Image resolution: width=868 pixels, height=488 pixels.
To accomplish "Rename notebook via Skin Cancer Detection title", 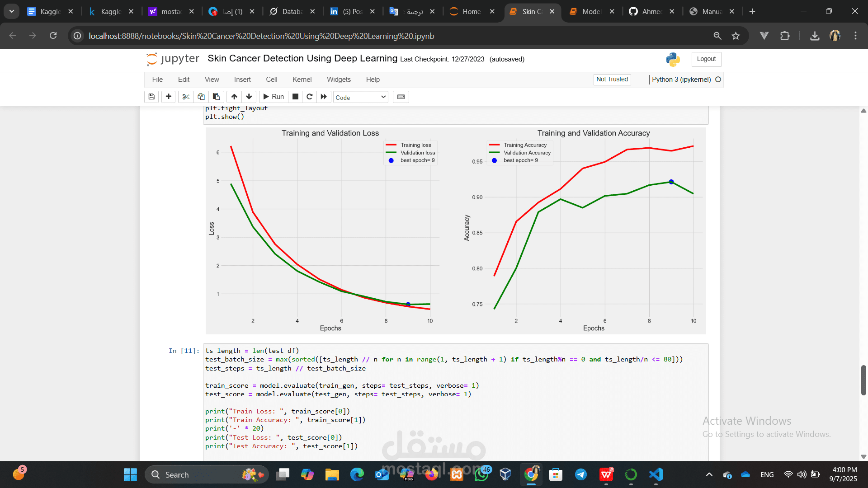I will 302,58.
